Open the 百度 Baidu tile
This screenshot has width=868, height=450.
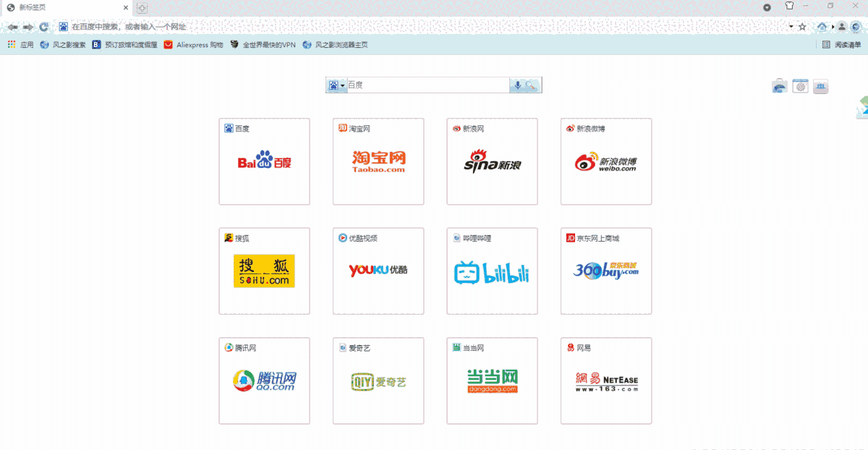[264, 161]
